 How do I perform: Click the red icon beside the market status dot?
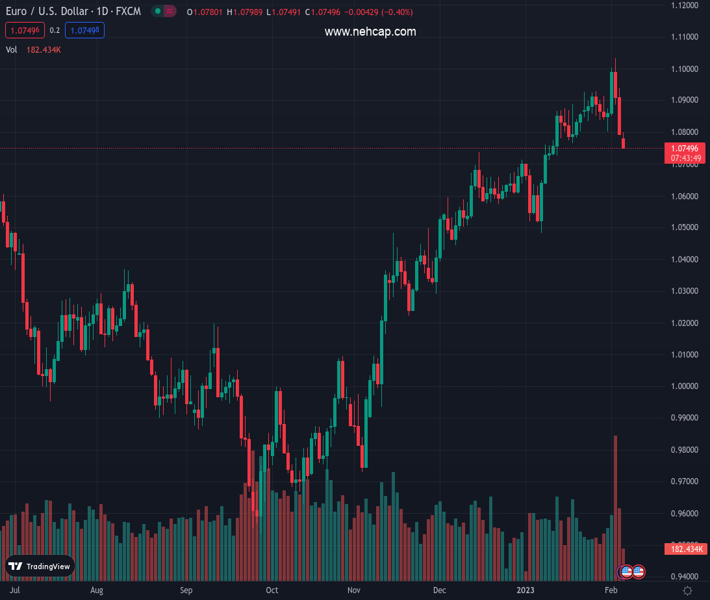pos(169,11)
